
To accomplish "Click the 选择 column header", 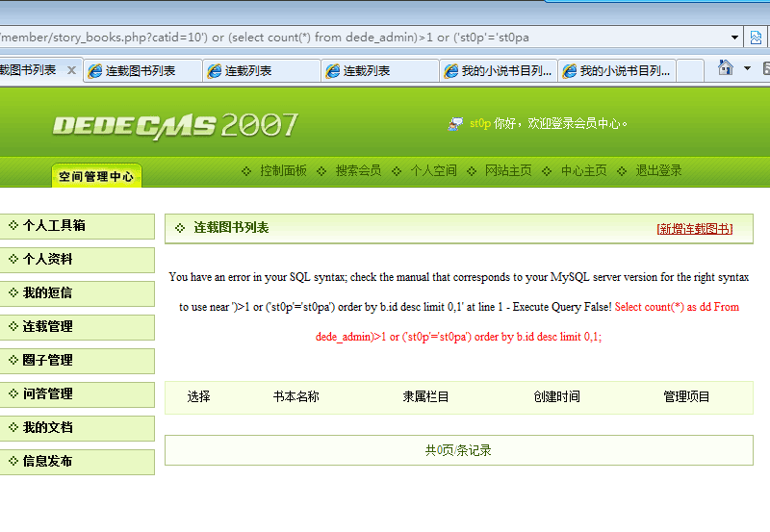I will pyautogui.click(x=199, y=396).
